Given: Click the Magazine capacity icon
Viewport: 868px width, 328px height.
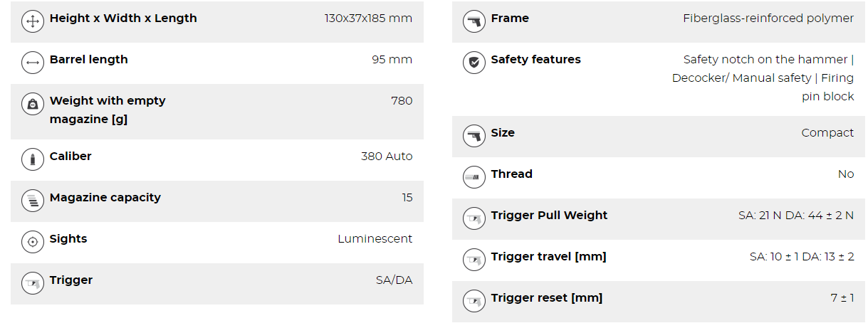Looking at the screenshot, I should pos(33,201).
